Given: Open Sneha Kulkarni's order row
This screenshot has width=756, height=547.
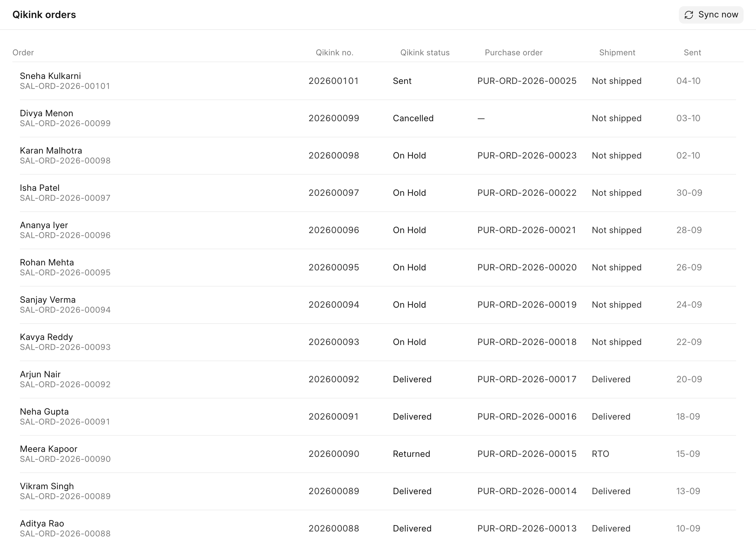Looking at the screenshot, I should (x=378, y=81).
